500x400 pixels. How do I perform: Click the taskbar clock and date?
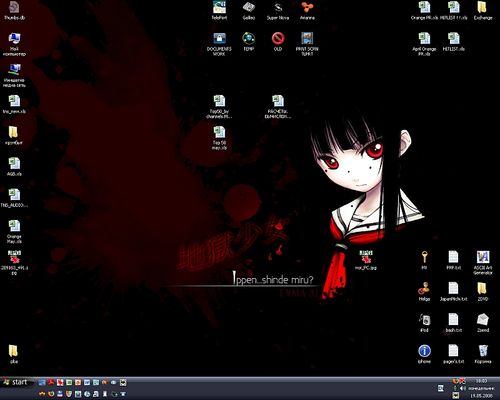coord(481,388)
